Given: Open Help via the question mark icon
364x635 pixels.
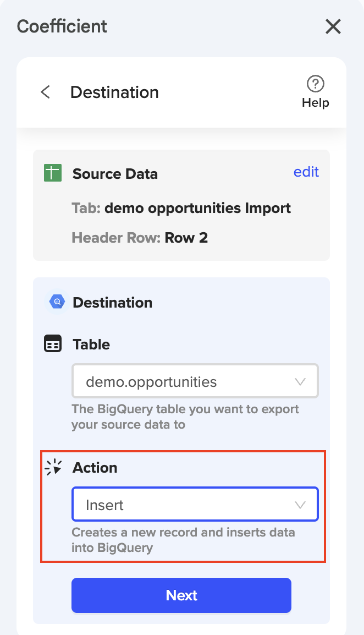Looking at the screenshot, I should pyautogui.click(x=315, y=84).
